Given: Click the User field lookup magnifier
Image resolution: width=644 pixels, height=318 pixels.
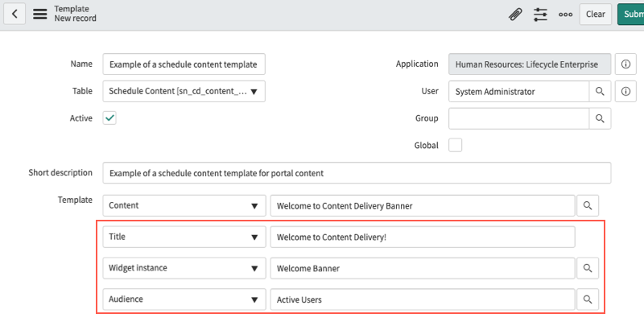Looking at the screenshot, I should [600, 92].
